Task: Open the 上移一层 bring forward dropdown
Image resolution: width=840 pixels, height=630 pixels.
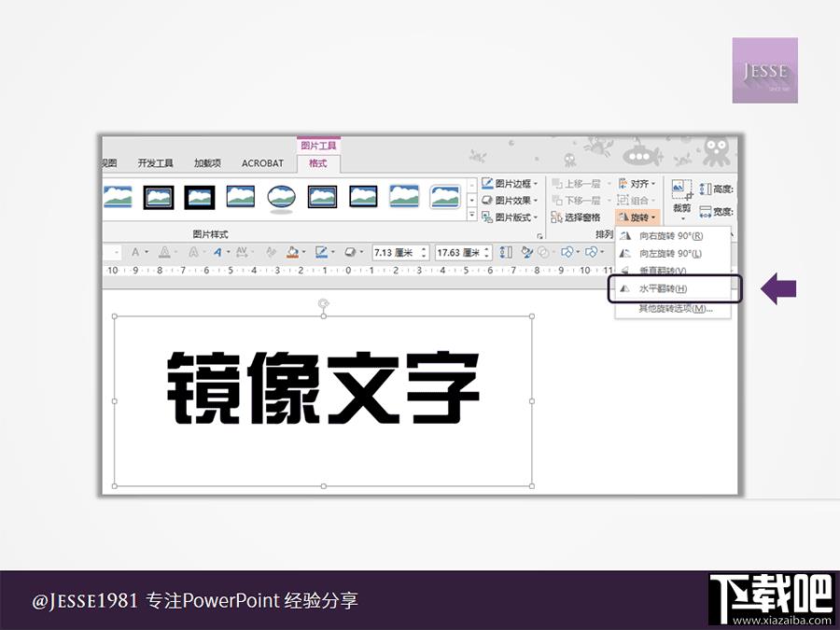Action: click(x=608, y=183)
